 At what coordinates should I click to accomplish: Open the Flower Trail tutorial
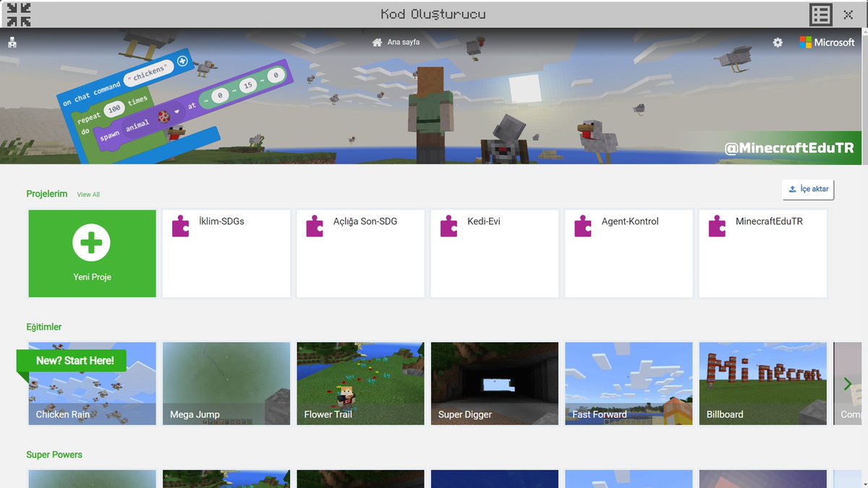click(x=360, y=384)
